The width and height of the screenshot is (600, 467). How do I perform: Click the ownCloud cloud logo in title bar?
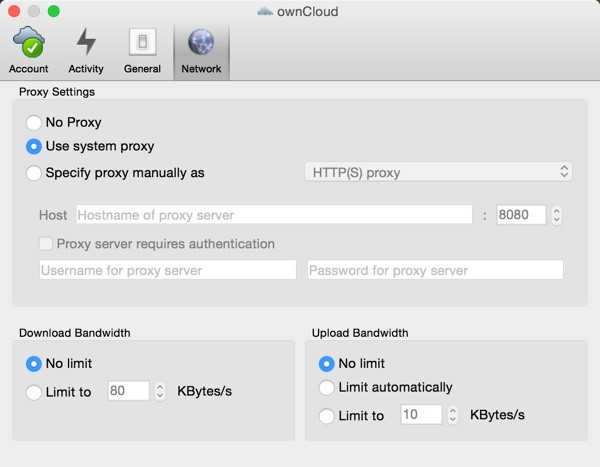point(265,11)
